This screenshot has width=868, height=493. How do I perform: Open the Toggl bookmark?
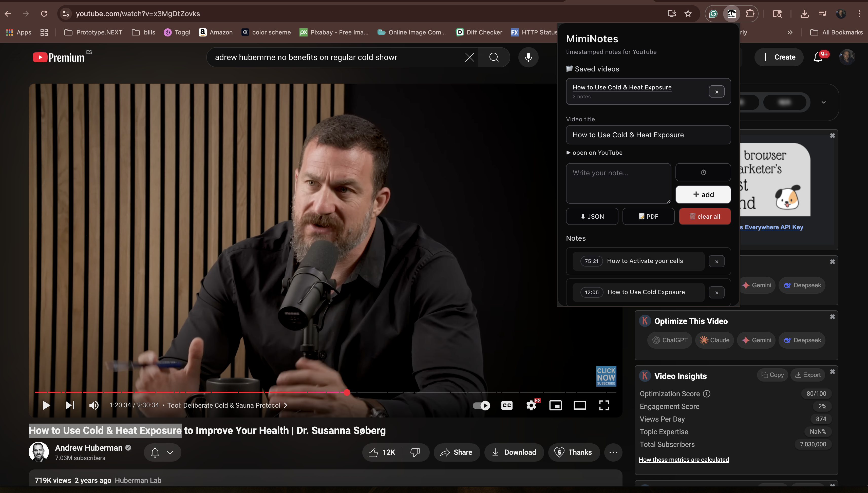[x=177, y=32]
